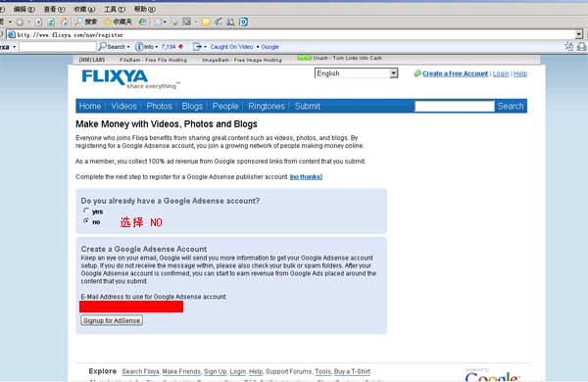This screenshot has width=588, height=382.
Task: Click the Stop loading toolbar icon
Action: pos(38,23)
